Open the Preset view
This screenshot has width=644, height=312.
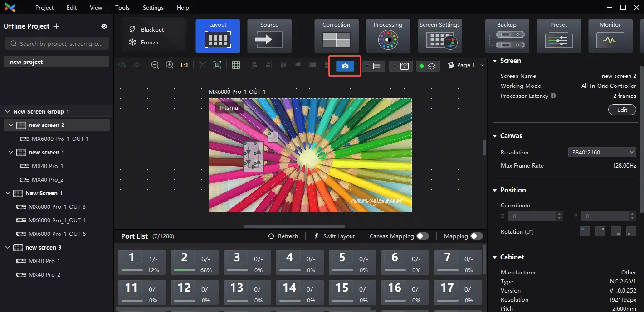point(559,36)
